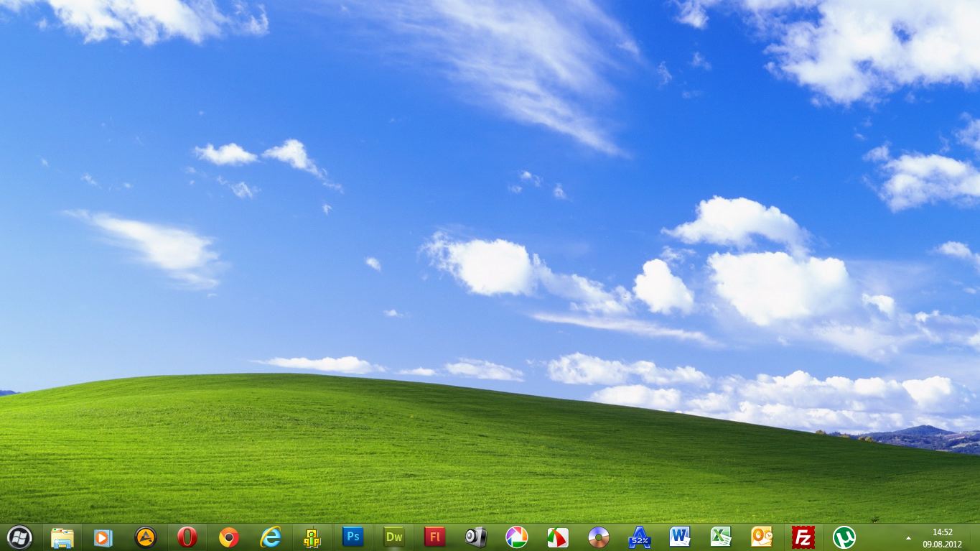This screenshot has width=980, height=551.
Task: Open Picasa from the taskbar
Action: coord(516,537)
